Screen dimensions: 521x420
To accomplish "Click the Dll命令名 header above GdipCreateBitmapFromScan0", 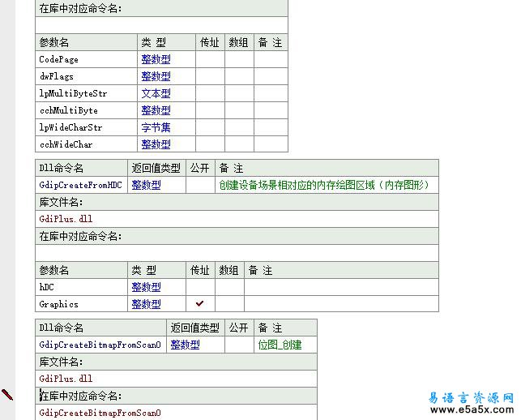I will click(x=61, y=328).
